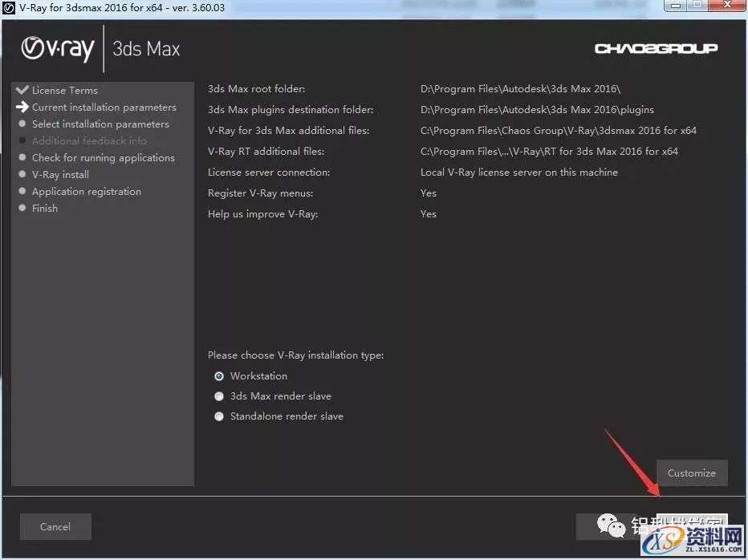748x560 pixels.
Task: Click the Chaos Group logo
Action: (x=656, y=49)
